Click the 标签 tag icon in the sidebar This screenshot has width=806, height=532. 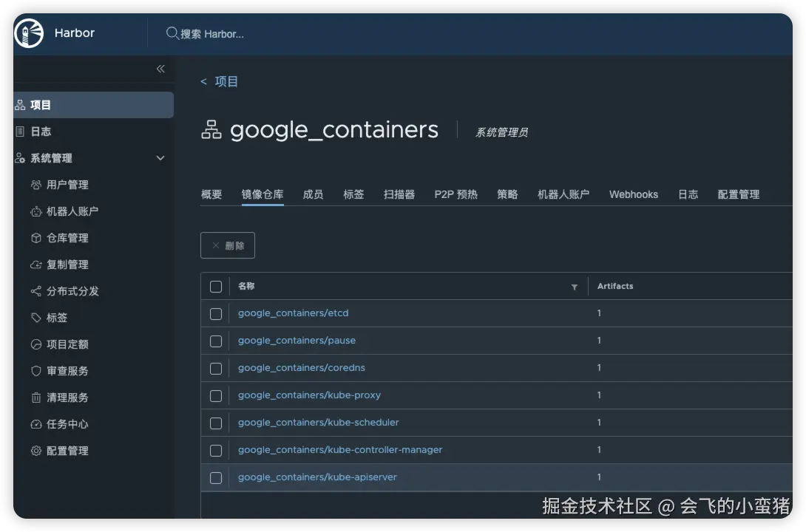click(36, 318)
